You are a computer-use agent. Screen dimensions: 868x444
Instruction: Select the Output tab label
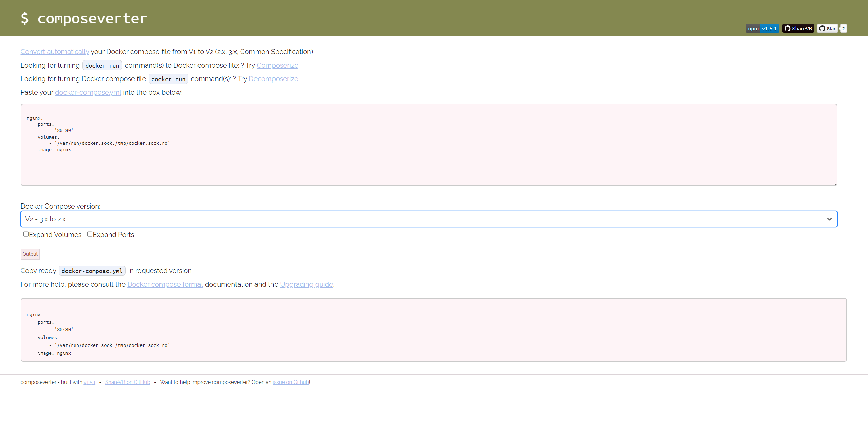coord(30,254)
